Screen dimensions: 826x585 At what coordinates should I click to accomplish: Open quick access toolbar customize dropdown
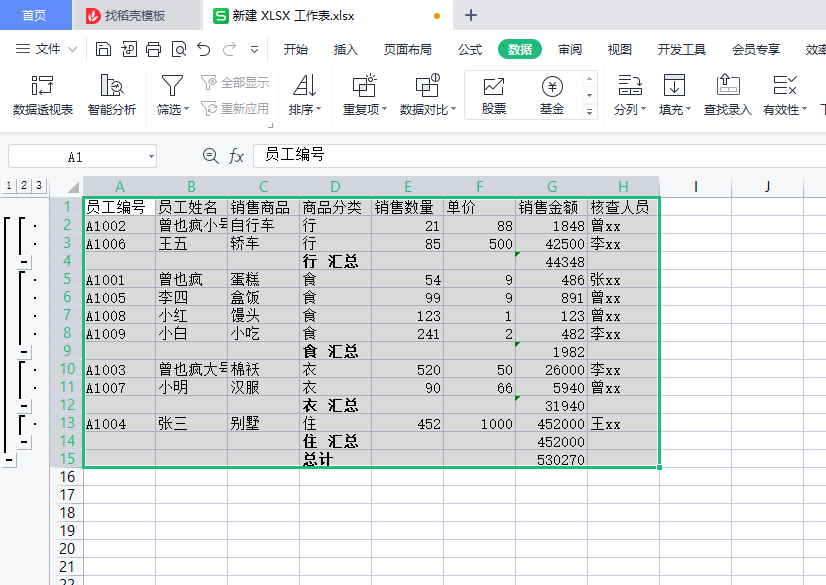(x=254, y=49)
